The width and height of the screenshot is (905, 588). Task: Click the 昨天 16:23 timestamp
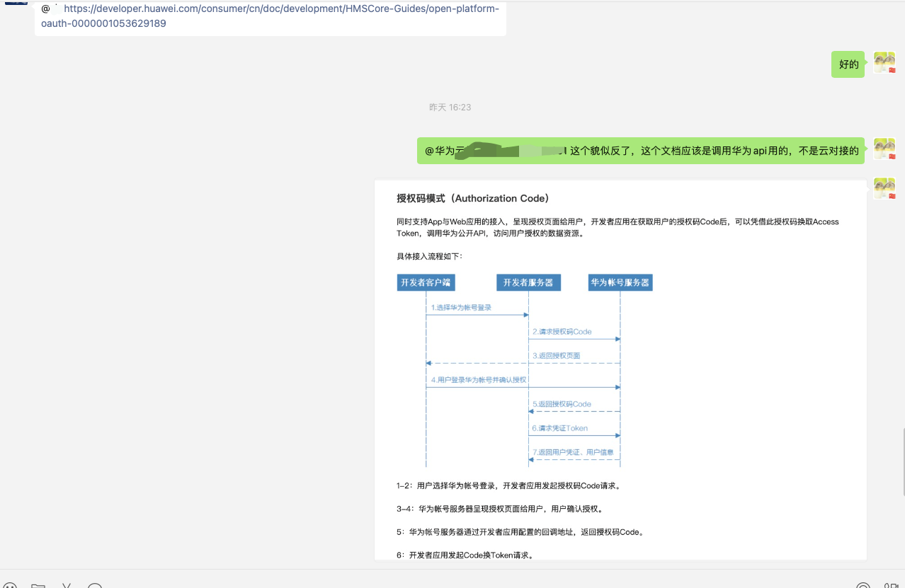click(450, 108)
